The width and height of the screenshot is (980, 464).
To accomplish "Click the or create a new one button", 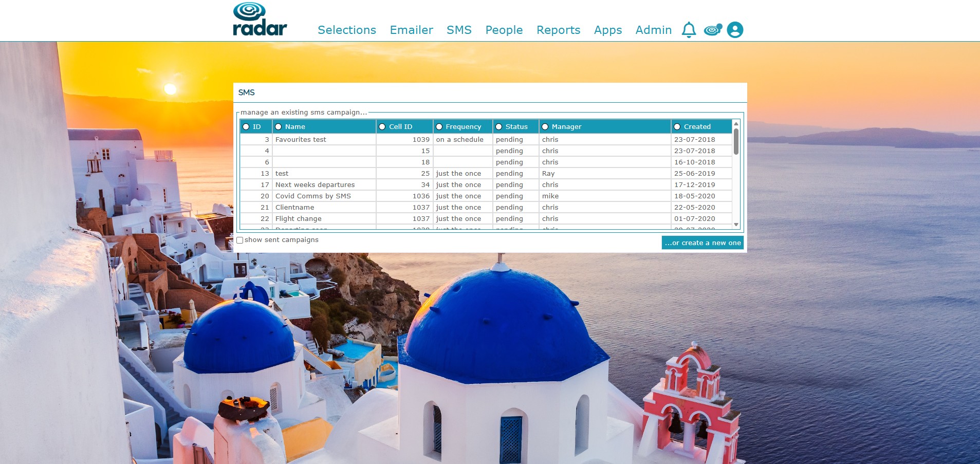I will click(x=702, y=243).
